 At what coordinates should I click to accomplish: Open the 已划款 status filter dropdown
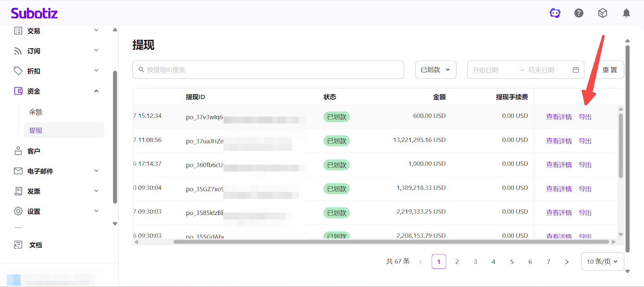click(436, 70)
